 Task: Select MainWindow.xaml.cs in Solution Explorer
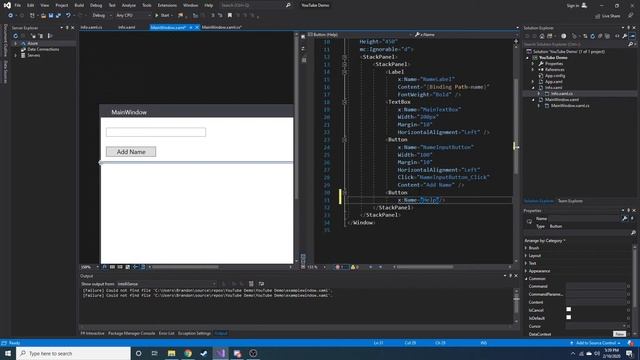pos(570,106)
